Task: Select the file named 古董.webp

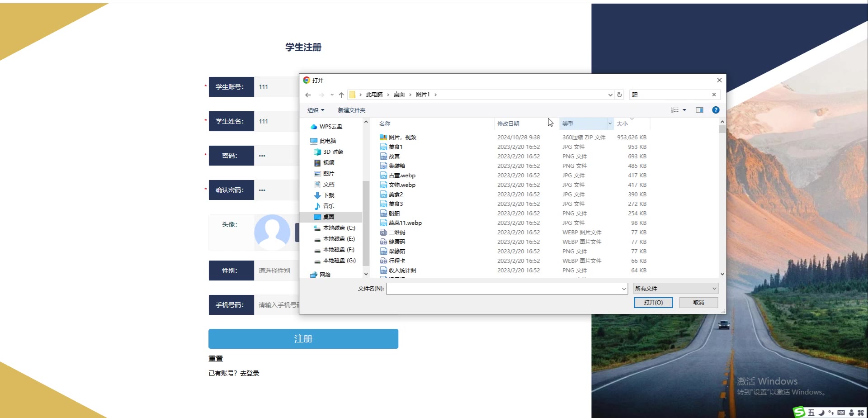Action: pyautogui.click(x=402, y=176)
